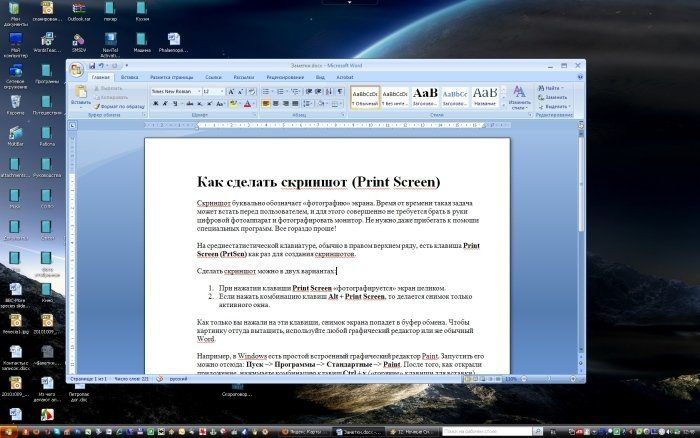Start a bulleted list

[x=265, y=91]
